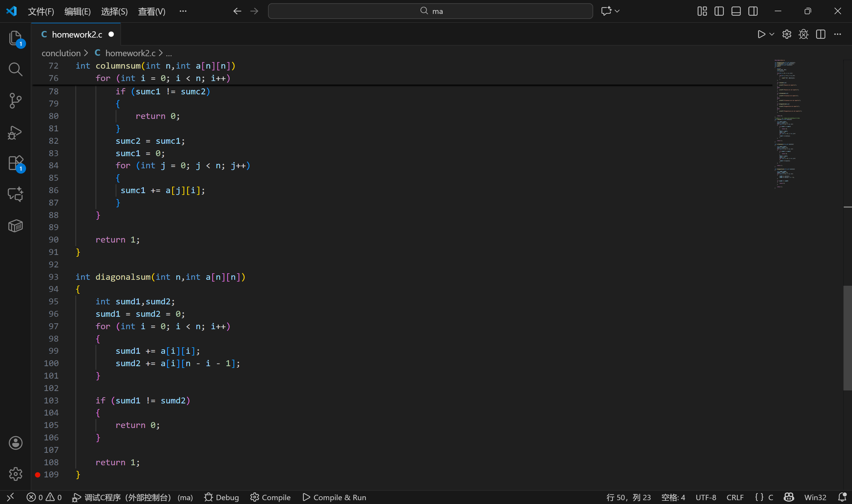Screen dimensions: 852x504
Task: Toggle the bottom panel visibility
Action: click(736, 11)
